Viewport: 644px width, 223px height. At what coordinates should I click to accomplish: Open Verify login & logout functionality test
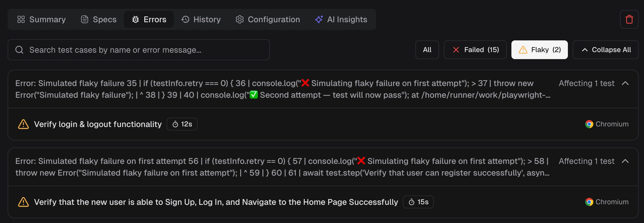click(x=98, y=124)
